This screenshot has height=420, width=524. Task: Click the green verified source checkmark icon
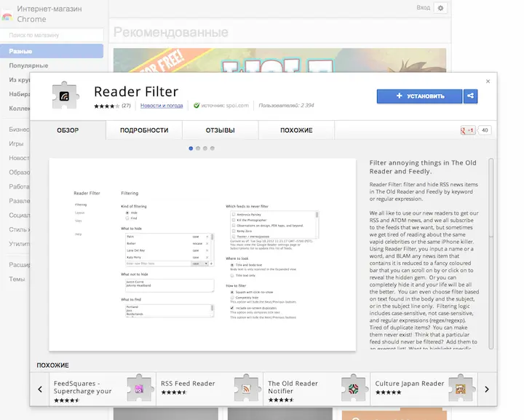point(196,106)
